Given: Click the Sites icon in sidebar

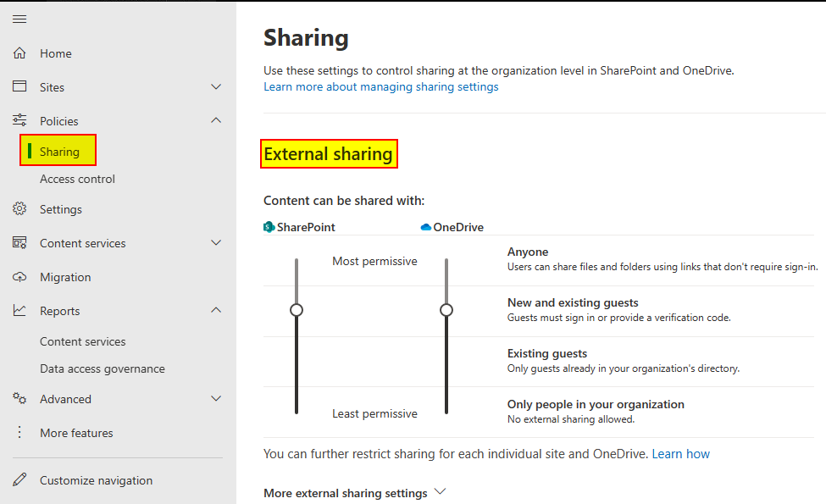Looking at the screenshot, I should pos(19,87).
